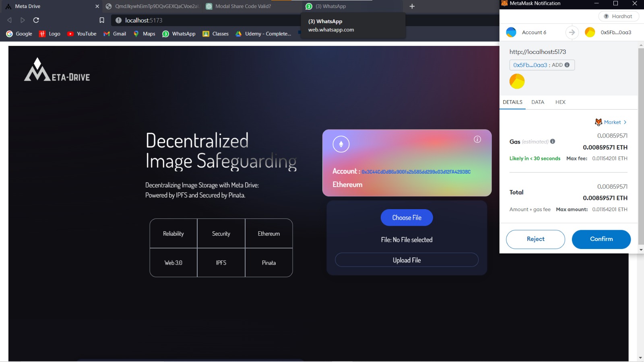Click the Meta-Drive logo
644x362 pixels.
point(57,69)
